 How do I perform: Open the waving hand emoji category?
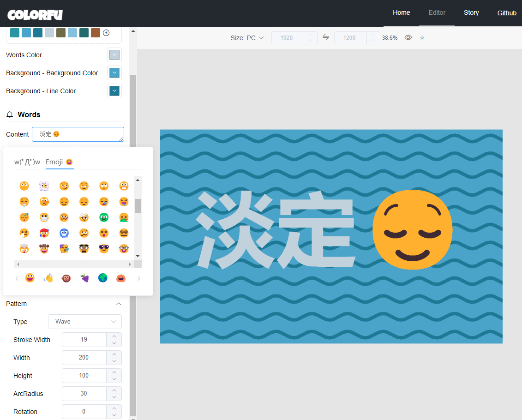coord(48,278)
